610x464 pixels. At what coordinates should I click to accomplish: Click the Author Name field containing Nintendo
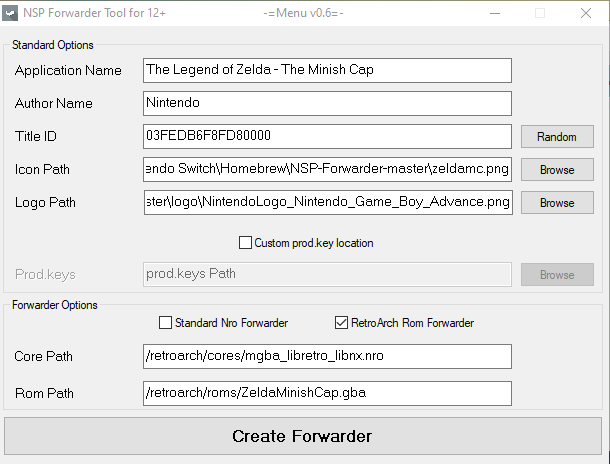pyautogui.click(x=327, y=103)
